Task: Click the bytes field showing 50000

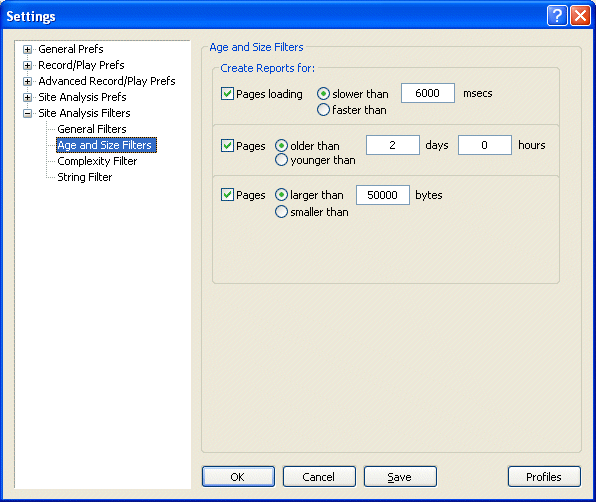Action: pos(383,195)
